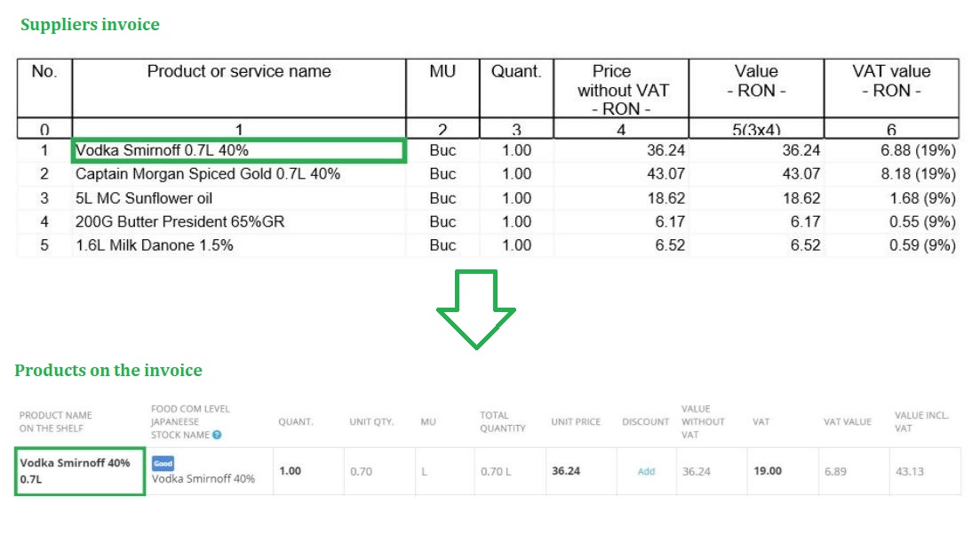980x553 pixels.
Task: Click the Products on the invoice heading
Action: tap(108, 371)
